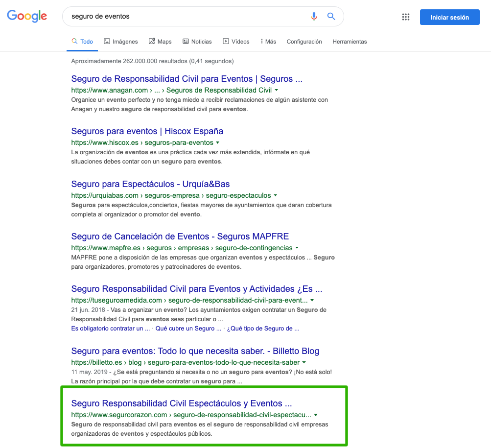
Task: Click sitelink '¿Qué tipo de Seguro de ...'
Action: (x=263, y=329)
